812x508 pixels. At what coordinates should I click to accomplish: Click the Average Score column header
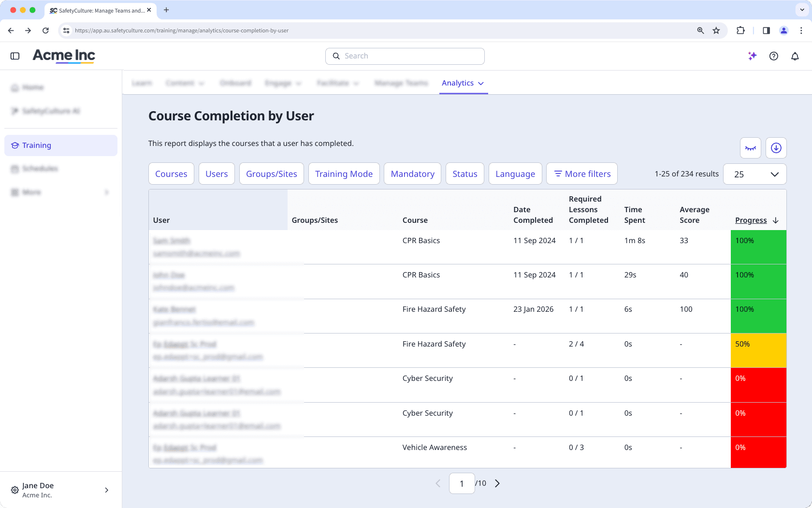[x=695, y=215]
